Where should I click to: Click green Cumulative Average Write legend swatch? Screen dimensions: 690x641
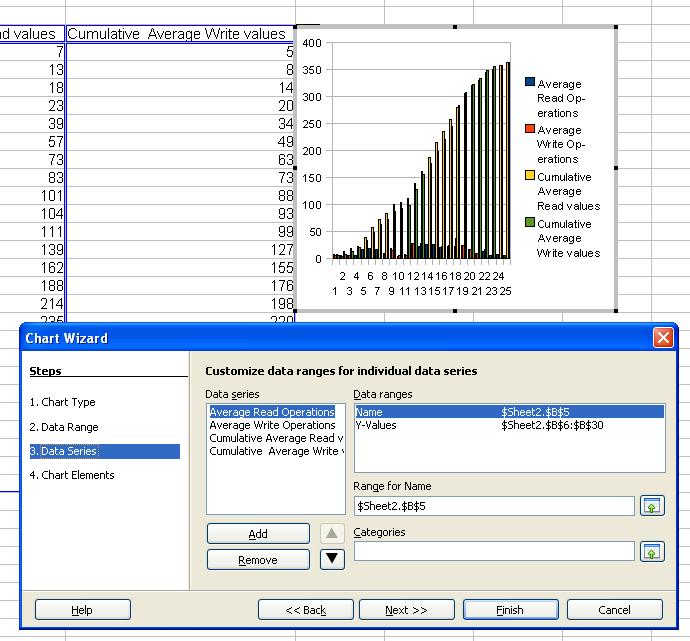(x=530, y=224)
